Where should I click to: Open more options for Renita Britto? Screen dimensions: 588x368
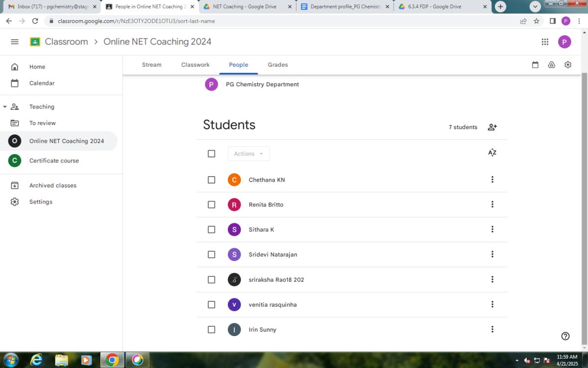pyautogui.click(x=492, y=204)
